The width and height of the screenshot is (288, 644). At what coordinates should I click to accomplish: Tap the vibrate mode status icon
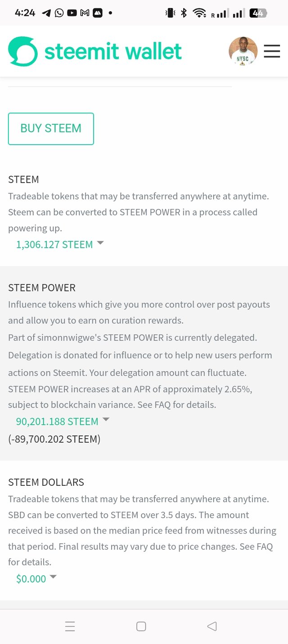170,13
